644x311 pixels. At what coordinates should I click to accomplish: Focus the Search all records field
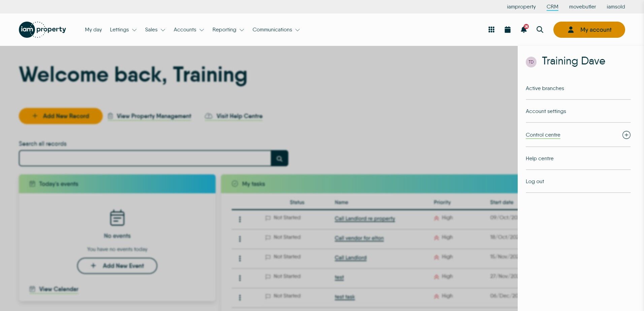[x=145, y=158]
